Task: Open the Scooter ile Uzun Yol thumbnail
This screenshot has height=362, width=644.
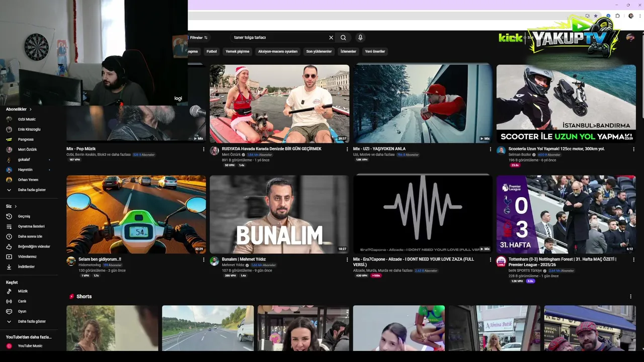Action: (x=566, y=104)
